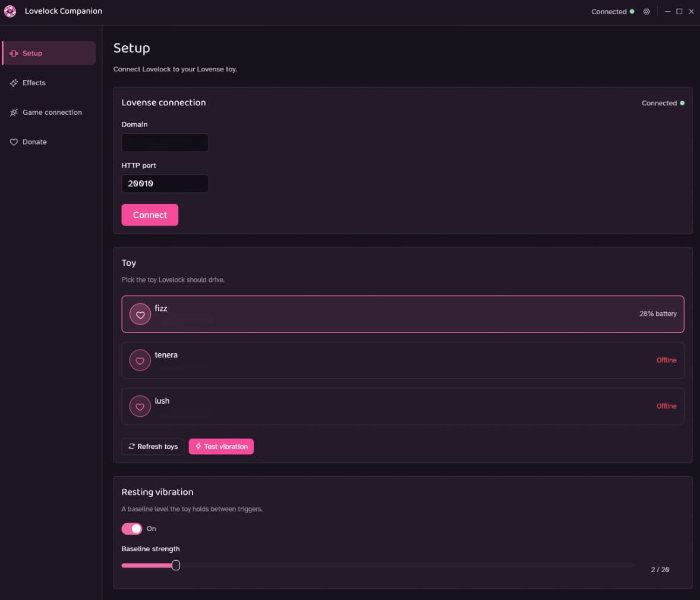Click tenera's Offline status
Image resolution: width=700 pixels, height=600 pixels.
point(666,360)
